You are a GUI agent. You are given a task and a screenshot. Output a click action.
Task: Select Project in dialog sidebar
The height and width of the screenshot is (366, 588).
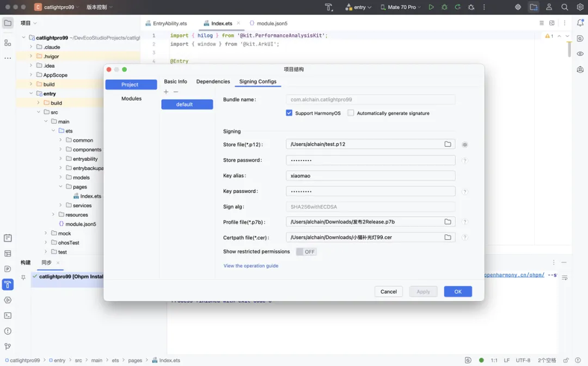tap(131, 85)
